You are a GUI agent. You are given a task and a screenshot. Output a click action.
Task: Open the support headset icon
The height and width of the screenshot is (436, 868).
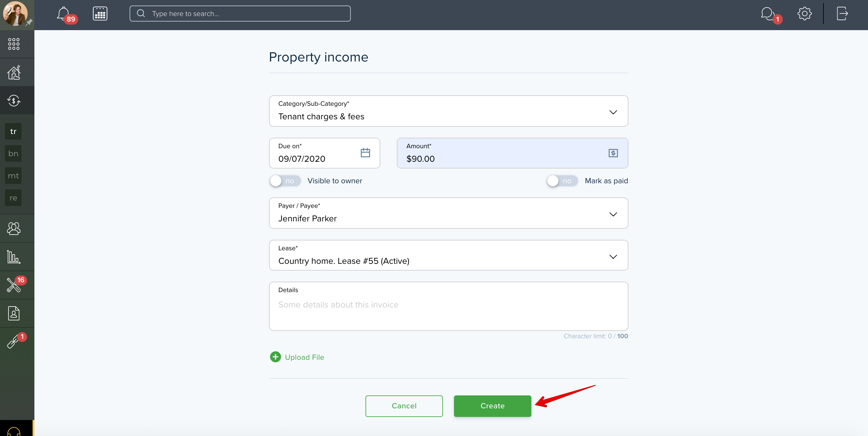click(14, 432)
